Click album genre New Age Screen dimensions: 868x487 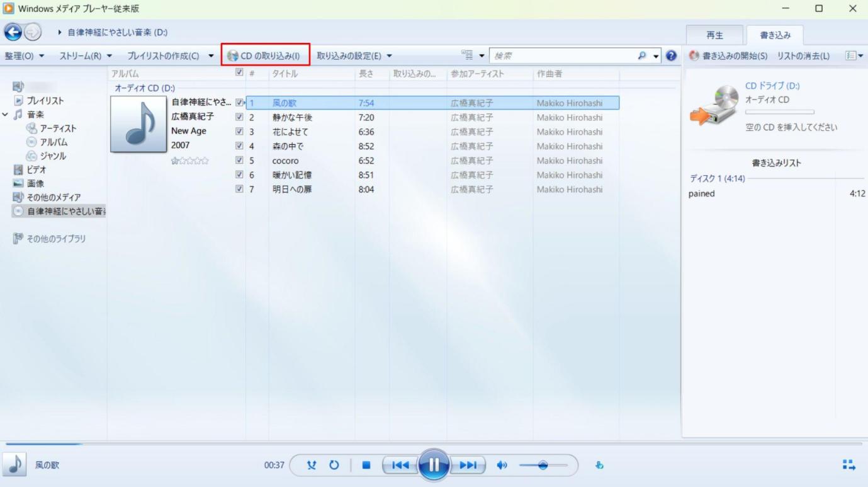click(x=189, y=132)
